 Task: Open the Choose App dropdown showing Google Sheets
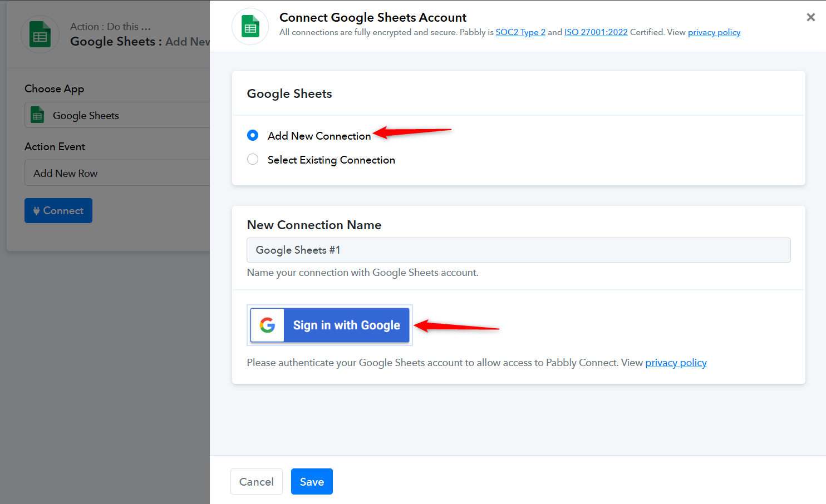coord(117,116)
